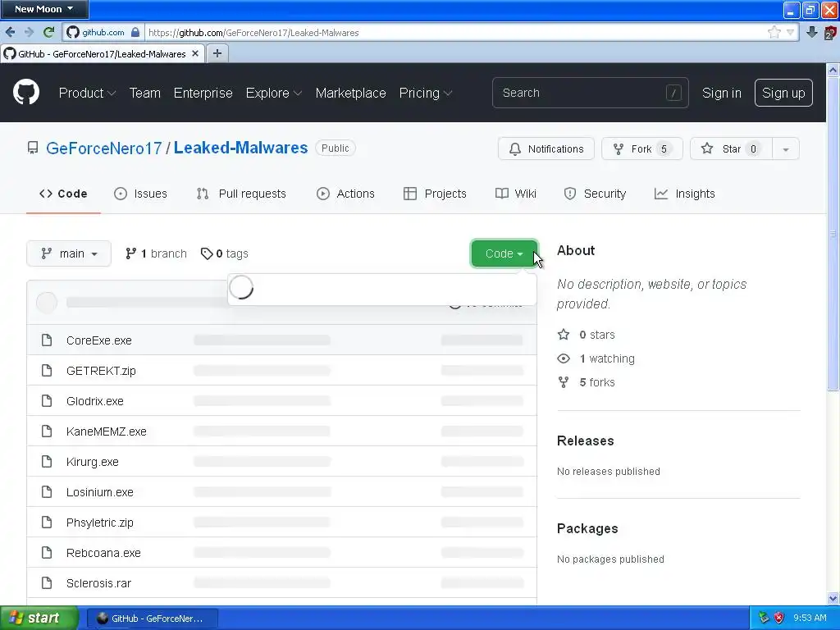Click file icon beside KaneMEMZ.exe

coord(47,431)
